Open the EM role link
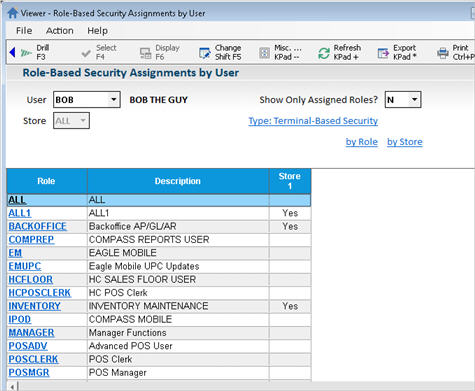This screenshot has height=391, width=475. tap(15, 253)
